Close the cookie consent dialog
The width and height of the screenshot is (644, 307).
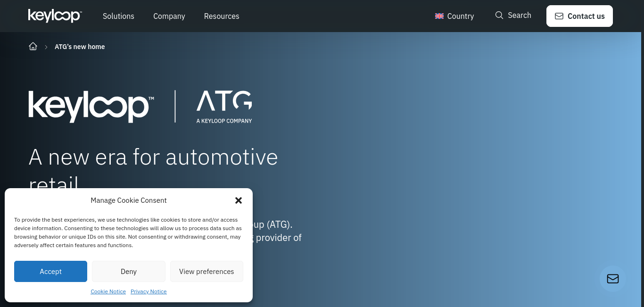[x=239, y=200]
